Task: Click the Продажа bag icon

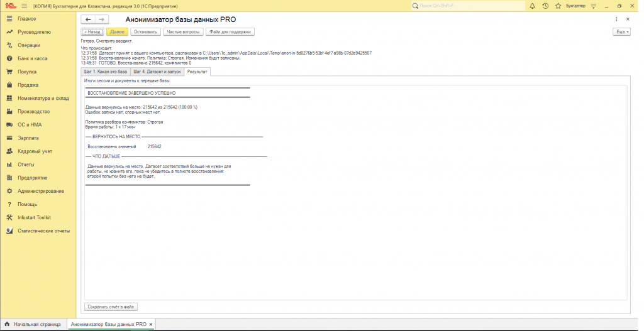Action: [x=9, y=85]
